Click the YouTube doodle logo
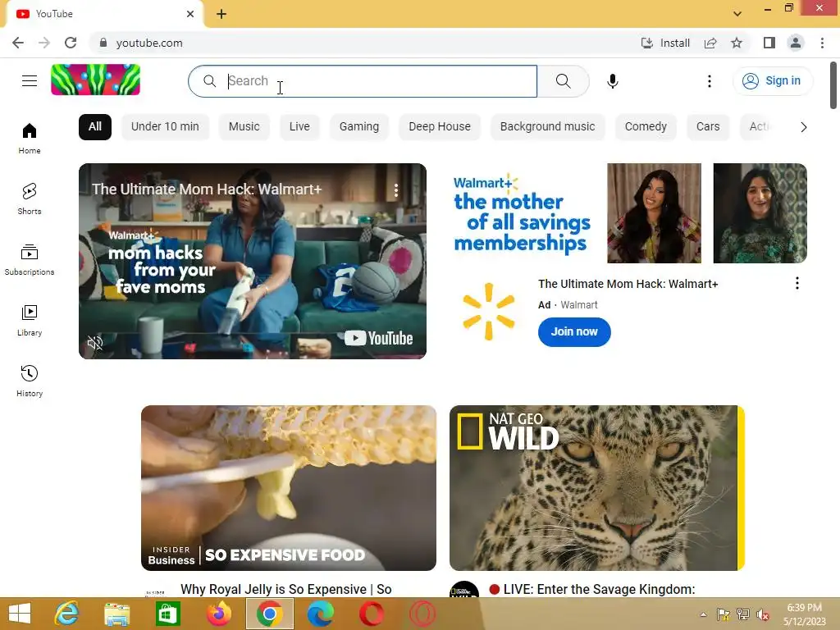Viewport: 840px width, 630px height. tap(95, 80)
